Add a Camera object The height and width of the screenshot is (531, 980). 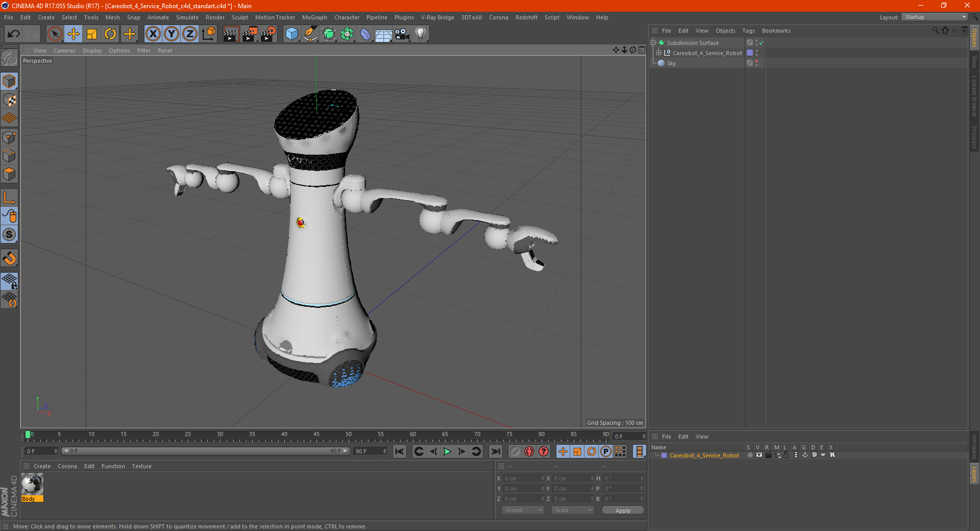(402, 34)
